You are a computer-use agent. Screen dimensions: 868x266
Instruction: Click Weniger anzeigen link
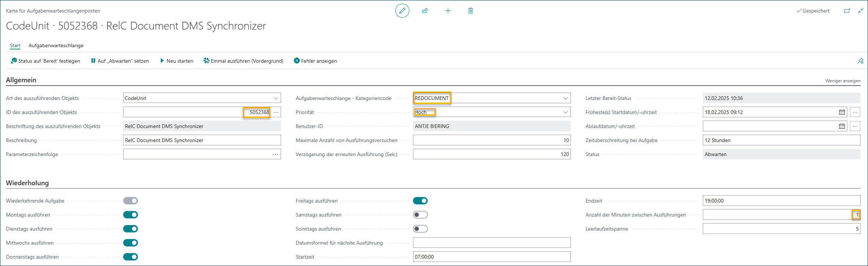tap(843, 81)
